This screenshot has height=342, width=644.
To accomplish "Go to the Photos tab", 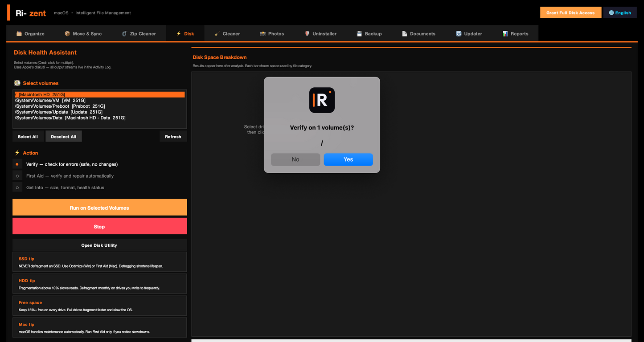I will [x=272, y=33].
